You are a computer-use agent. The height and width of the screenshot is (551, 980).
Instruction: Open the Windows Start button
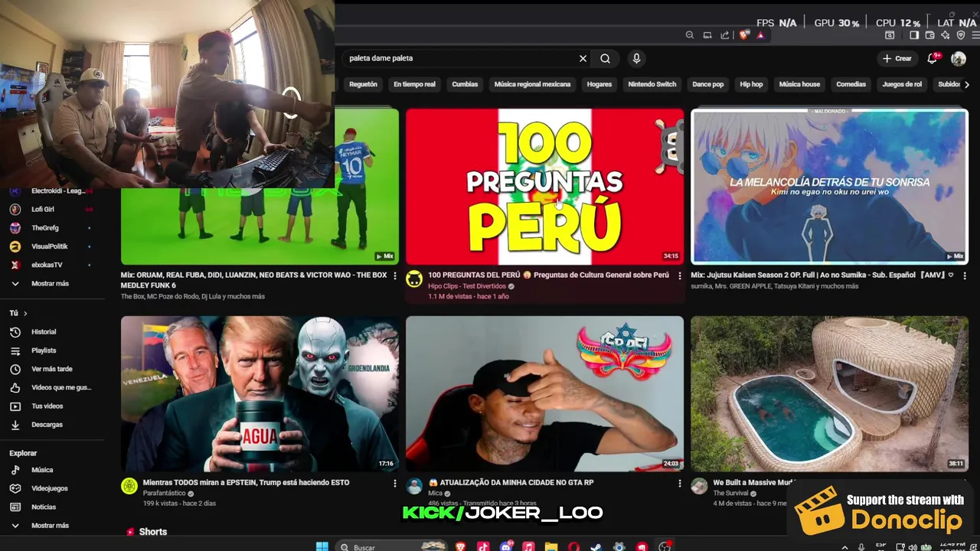(322, 546)
